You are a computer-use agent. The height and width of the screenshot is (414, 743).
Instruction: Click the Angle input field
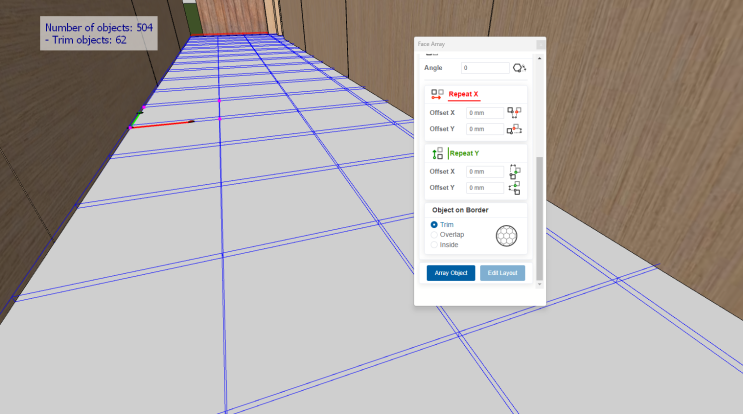(x=485, y=68)
